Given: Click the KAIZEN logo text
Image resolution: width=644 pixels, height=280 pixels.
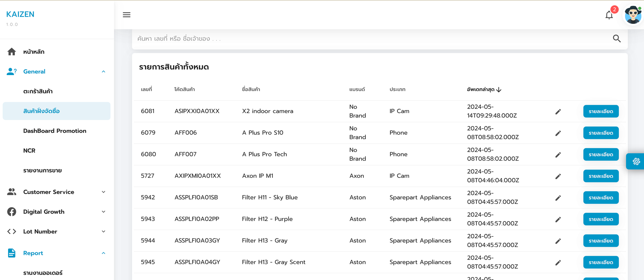Looking at the screenshot, I should (20, 14).
